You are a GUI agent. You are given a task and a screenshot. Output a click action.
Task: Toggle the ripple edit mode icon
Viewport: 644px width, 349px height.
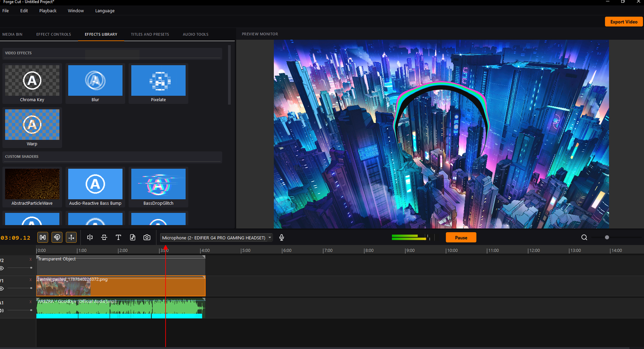point(43,238)
